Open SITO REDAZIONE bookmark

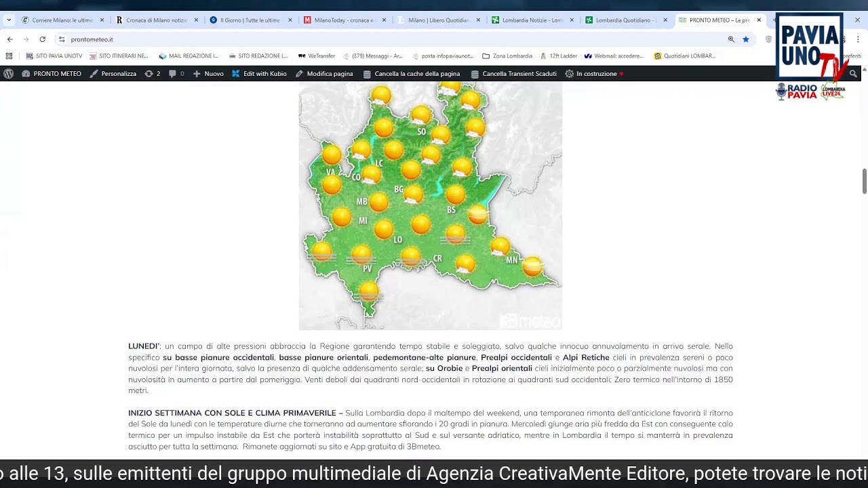(x=258, y=56)
